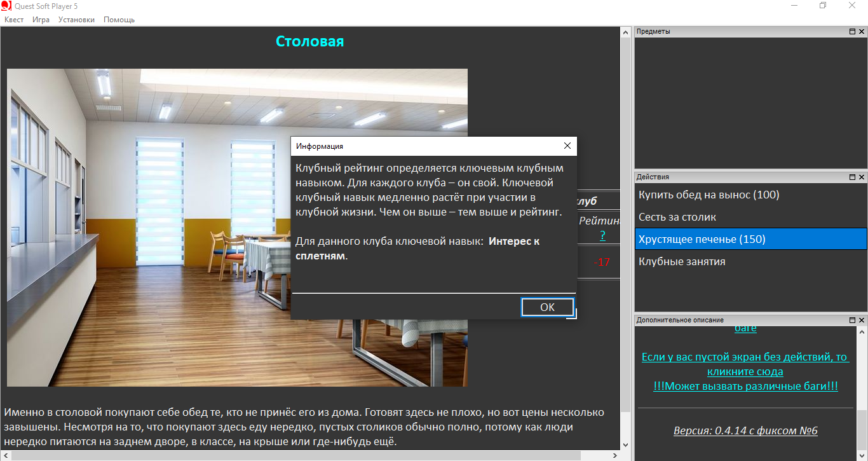The height and width of the screenshot is (461, 868).
Task: Close the Действия panel
Action: point(861,177)
